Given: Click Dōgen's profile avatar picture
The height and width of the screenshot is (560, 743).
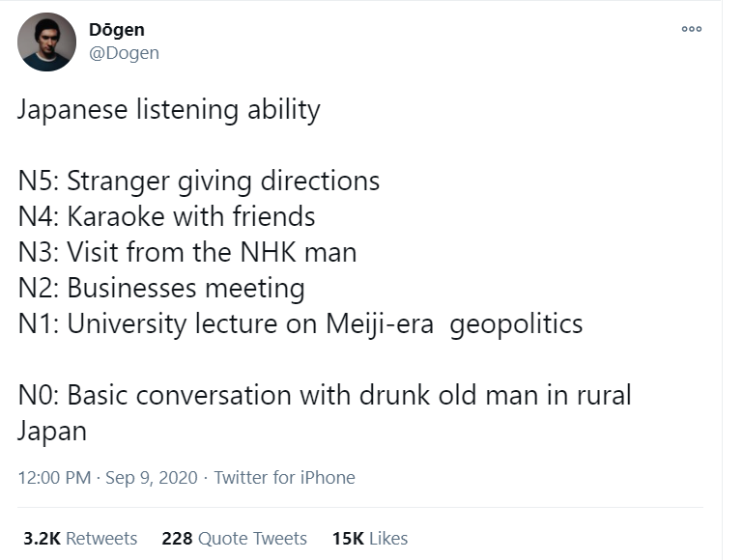Looking at the screenshot, I should 47,42.
